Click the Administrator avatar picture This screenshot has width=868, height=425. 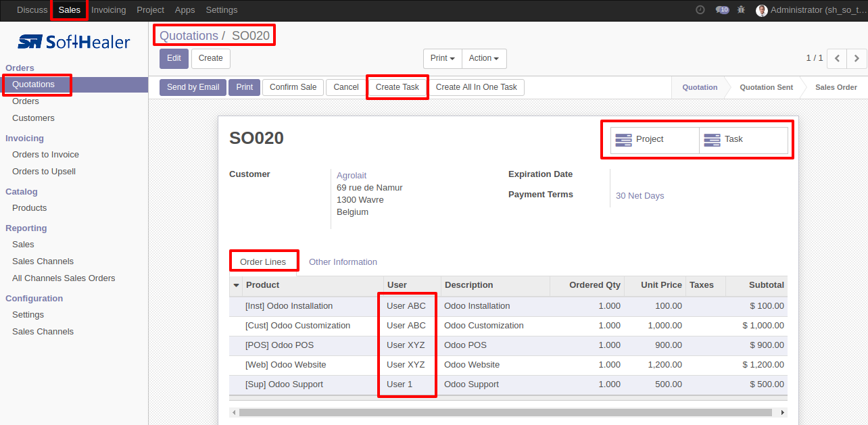[x=762, y=10]
